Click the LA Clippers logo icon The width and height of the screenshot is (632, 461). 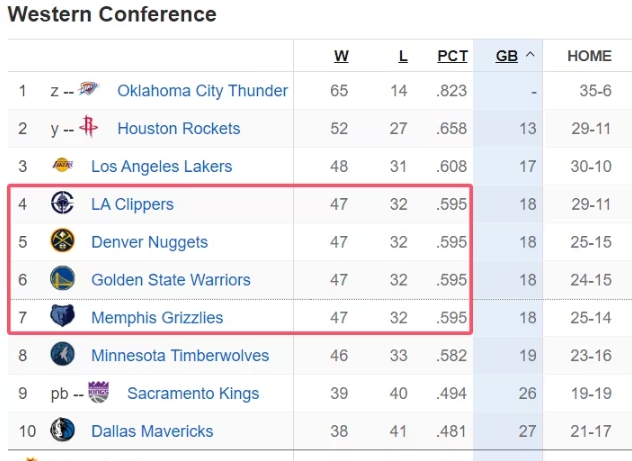click(62, 204)
